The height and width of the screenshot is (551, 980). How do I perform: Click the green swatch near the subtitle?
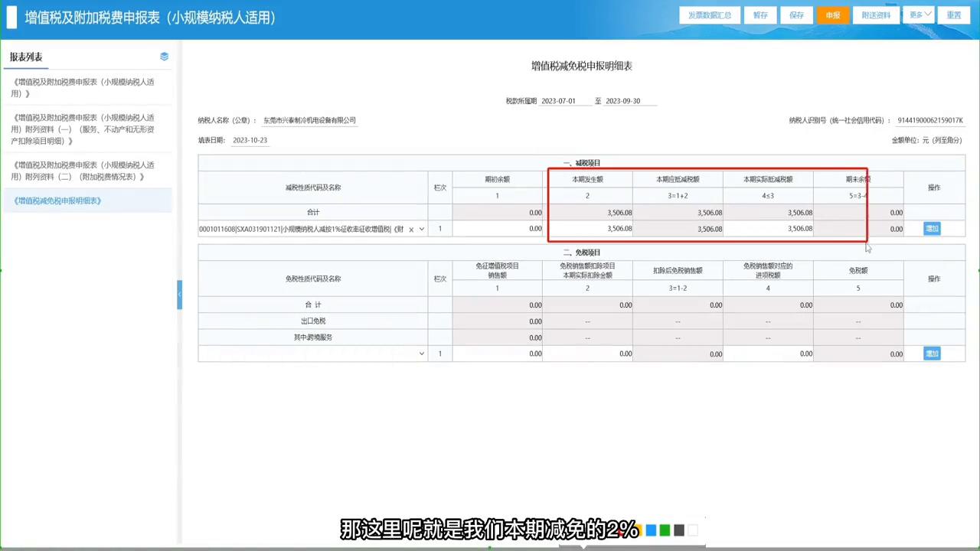click(x=665, y=530)
